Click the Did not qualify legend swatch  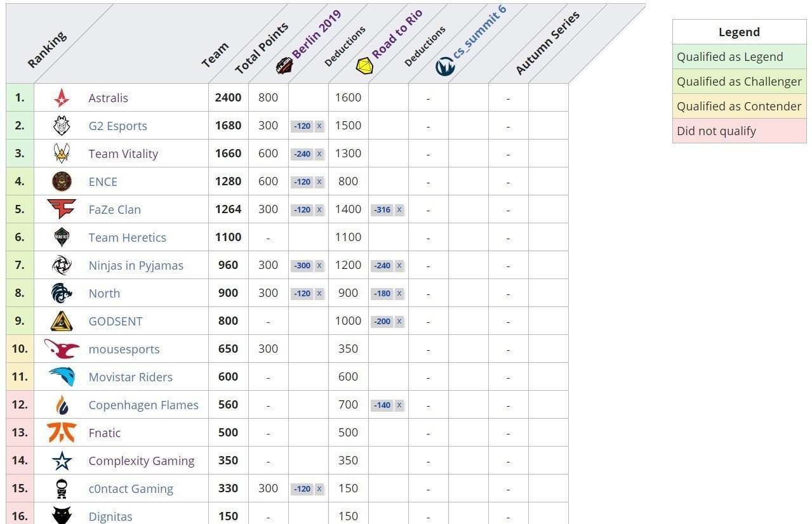(739, 131)
